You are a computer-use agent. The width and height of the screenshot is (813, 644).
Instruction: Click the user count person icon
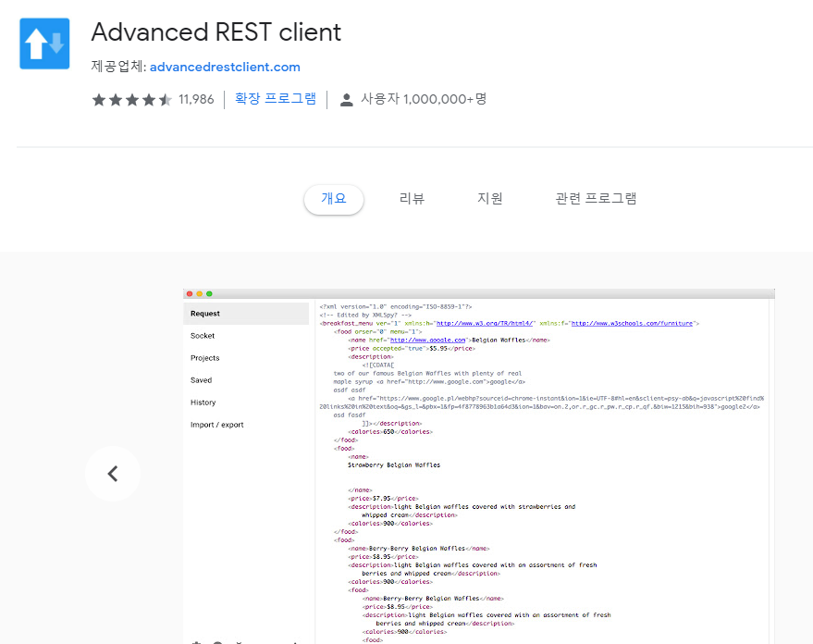[x=346, y=100]
